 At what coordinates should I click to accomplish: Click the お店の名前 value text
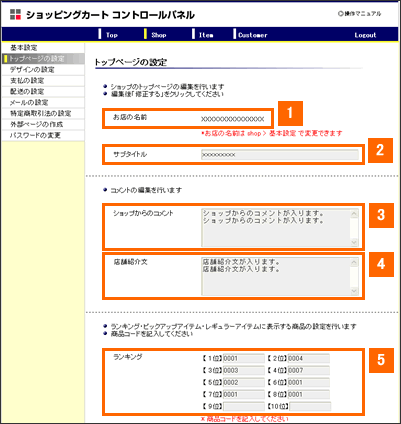pos(233,119)
